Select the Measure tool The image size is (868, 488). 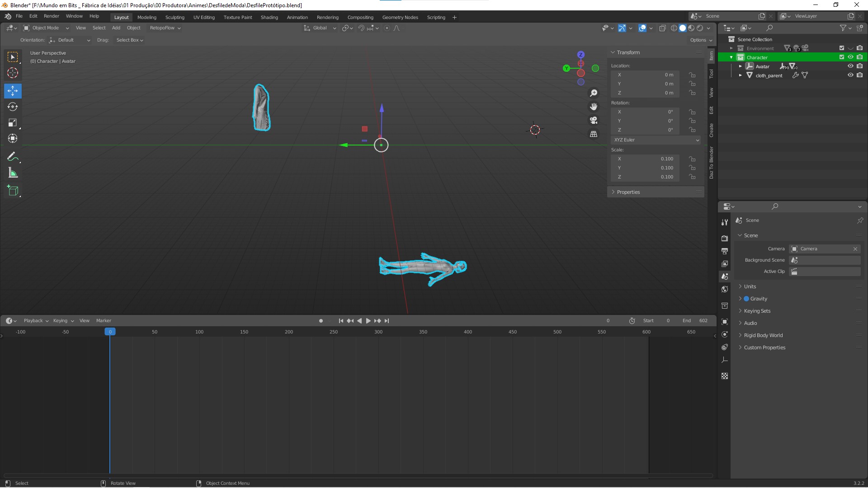(13, 173)
